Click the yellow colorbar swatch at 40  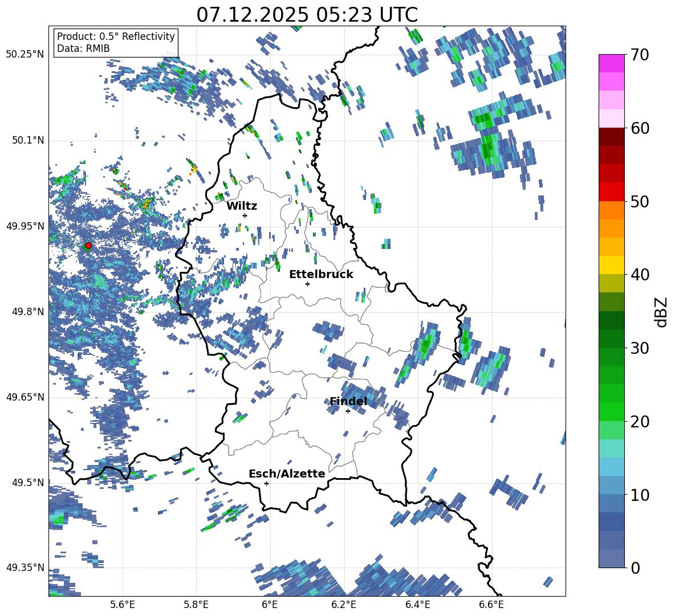tap(611, 265)
